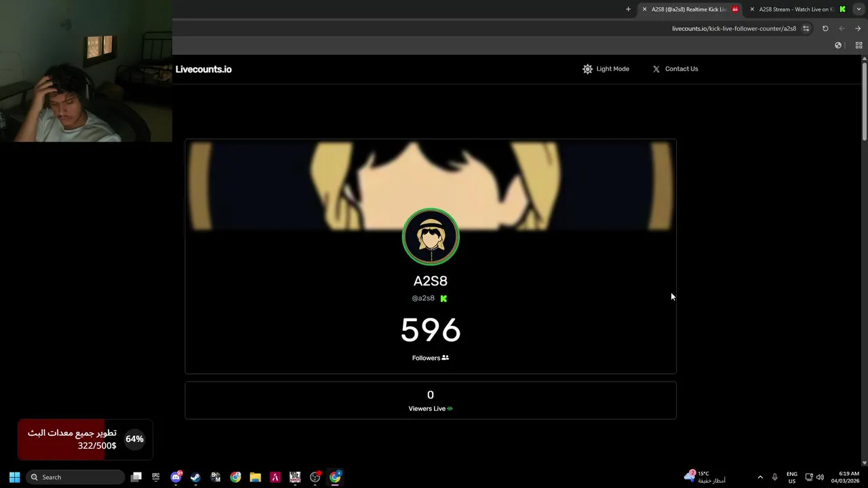Launch Epic Games from taskbar
This screenshot has height=488, width=868.
(x=156, y=477)
